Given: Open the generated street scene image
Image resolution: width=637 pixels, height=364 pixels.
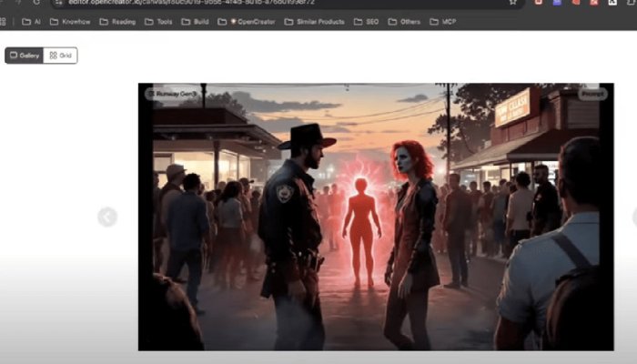Looking at the screenshot, I should pyautogui.click(x=376, y=217).
